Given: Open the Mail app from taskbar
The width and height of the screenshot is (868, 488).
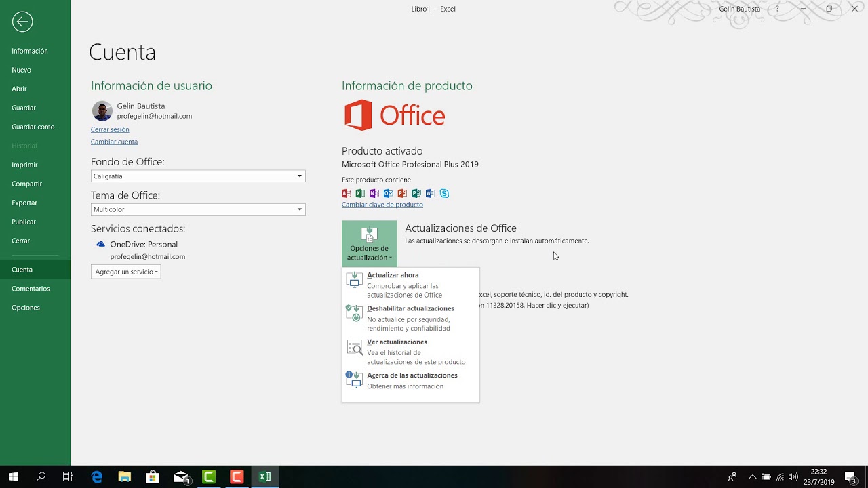Looking at the screenshot, I should (x=181, y=476).
